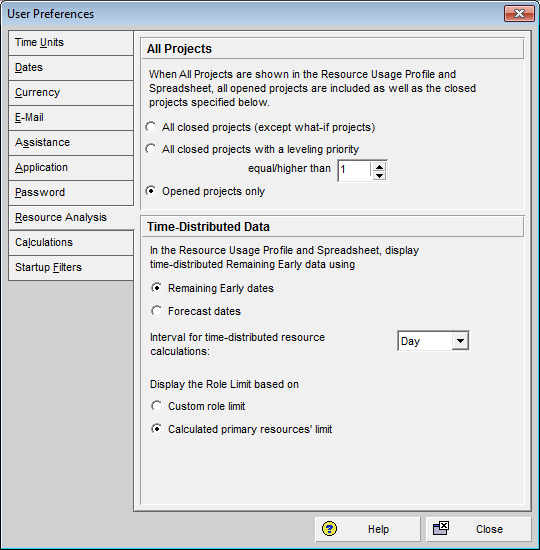Open the E-Mail tab
Image resolution: width=540 pixels, height=550 pixels.
click(71, 118)
